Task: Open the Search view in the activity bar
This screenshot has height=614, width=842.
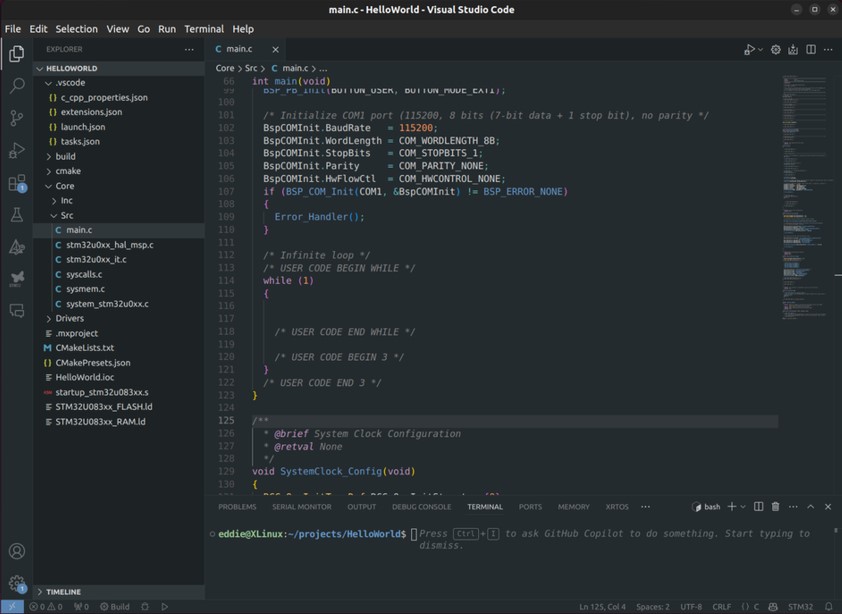Action: [15, 86]
